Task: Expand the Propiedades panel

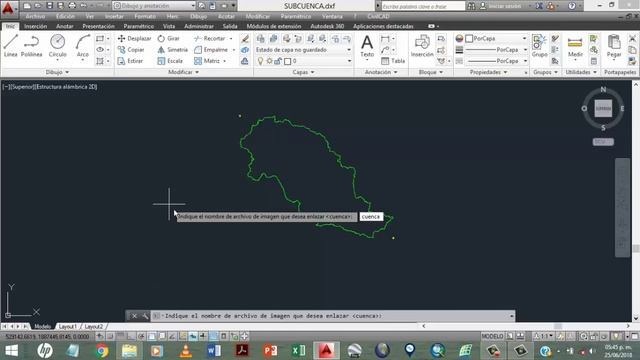Action: 488,72
